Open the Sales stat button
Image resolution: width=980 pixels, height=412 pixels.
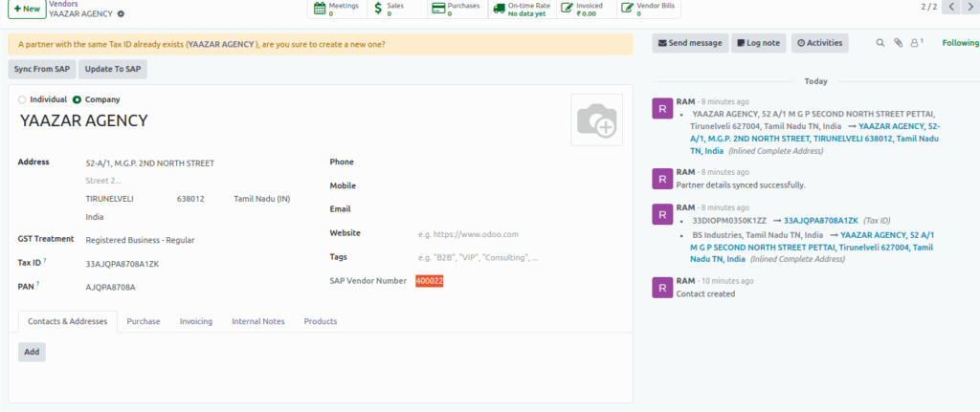pos(397,9)
